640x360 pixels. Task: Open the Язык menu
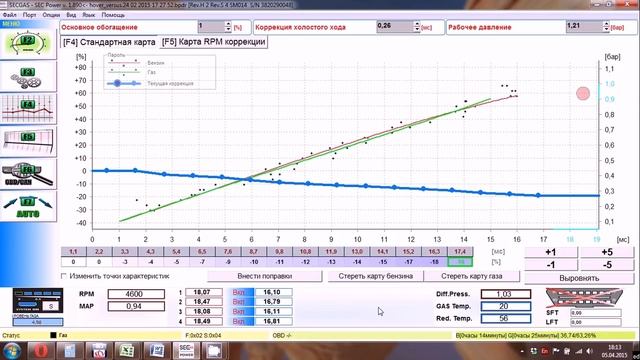[x=89, y=15]
